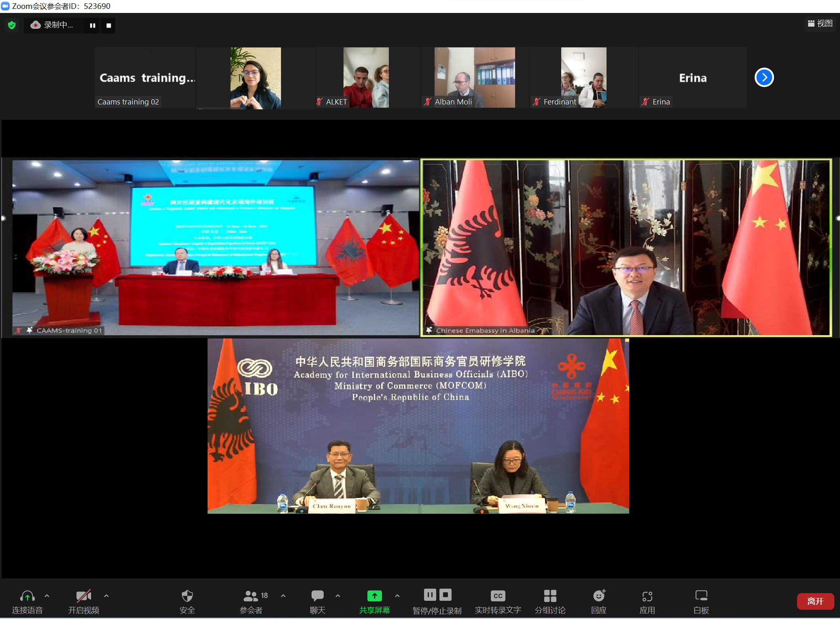
Task: Turn on camera with 开启视频
Action: tap(83, 596)
